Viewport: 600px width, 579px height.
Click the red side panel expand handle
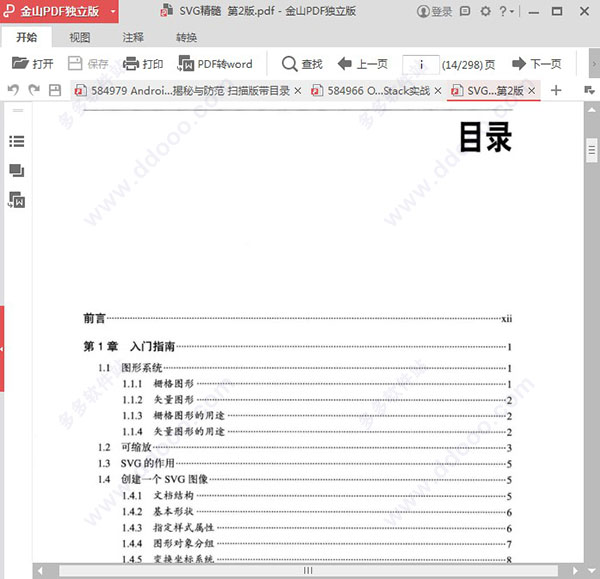pyautogui.click(x=2, y=349)
